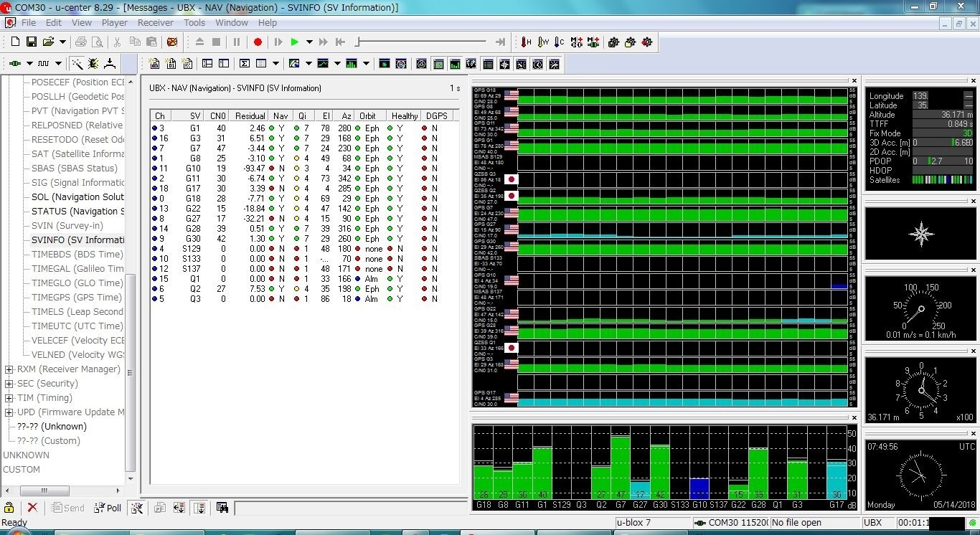Click the Pause player button

(x=237, y=42)
